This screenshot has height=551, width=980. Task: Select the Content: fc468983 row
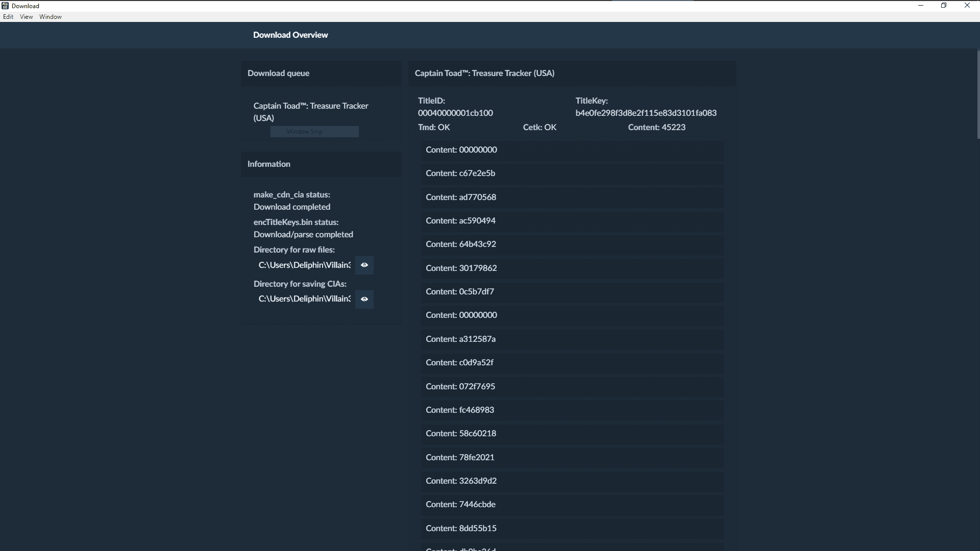(572, 410)
